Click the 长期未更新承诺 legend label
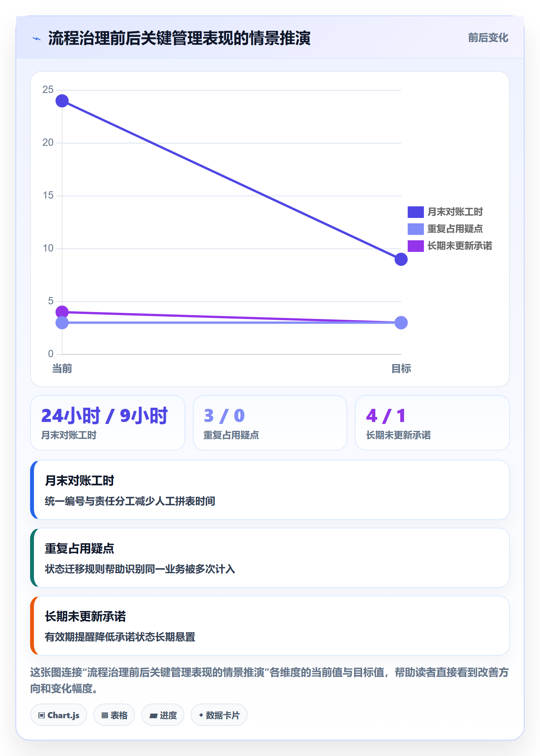The image size is (540, 756). [x=460, y=246]
